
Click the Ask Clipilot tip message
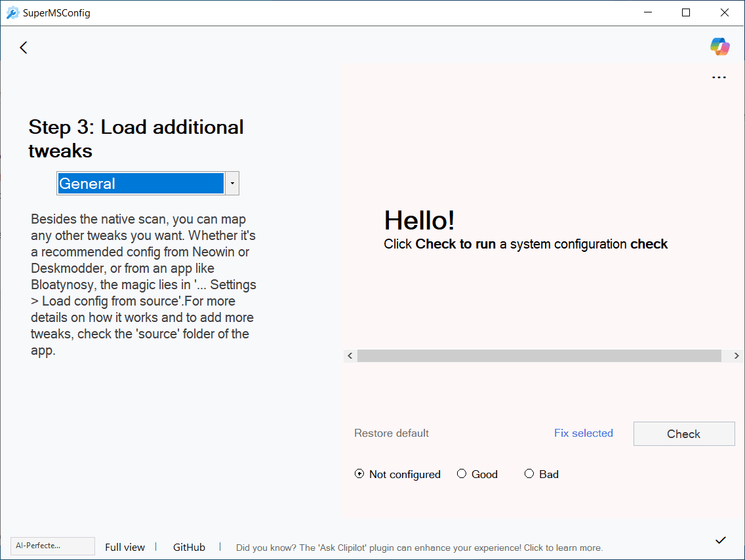click(419, 548)
